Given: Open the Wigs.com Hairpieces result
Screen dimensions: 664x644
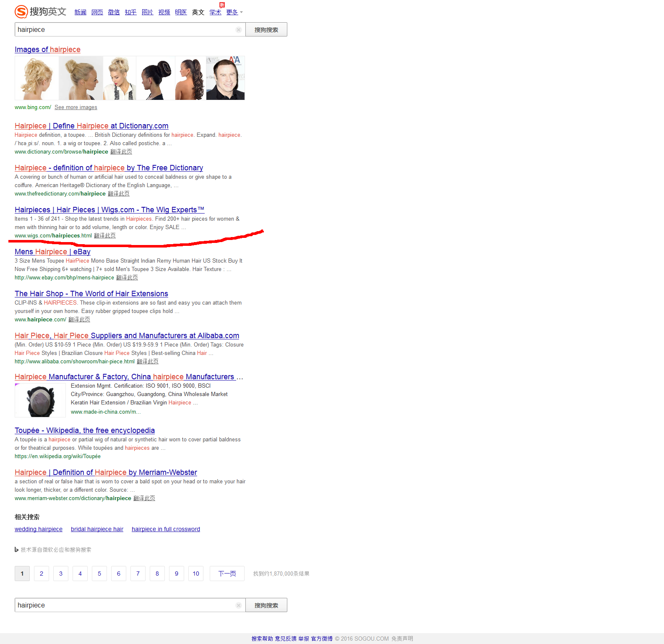Looking at the screenshot, I should (109, 210).
